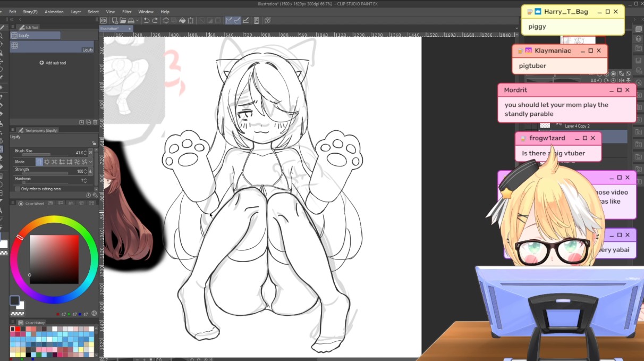The image size is (644, 361).
Task: Click the Add sub tool button
Action: 53,63
